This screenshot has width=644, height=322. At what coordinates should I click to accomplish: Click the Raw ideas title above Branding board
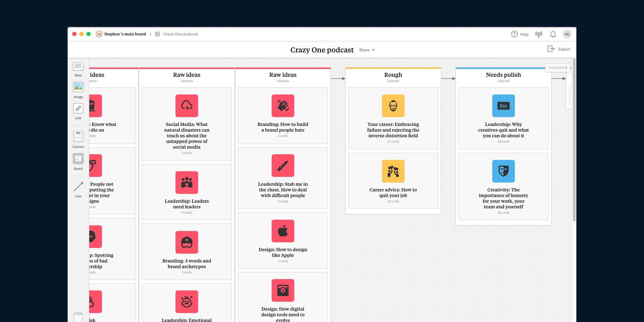(x=283, y=75)
